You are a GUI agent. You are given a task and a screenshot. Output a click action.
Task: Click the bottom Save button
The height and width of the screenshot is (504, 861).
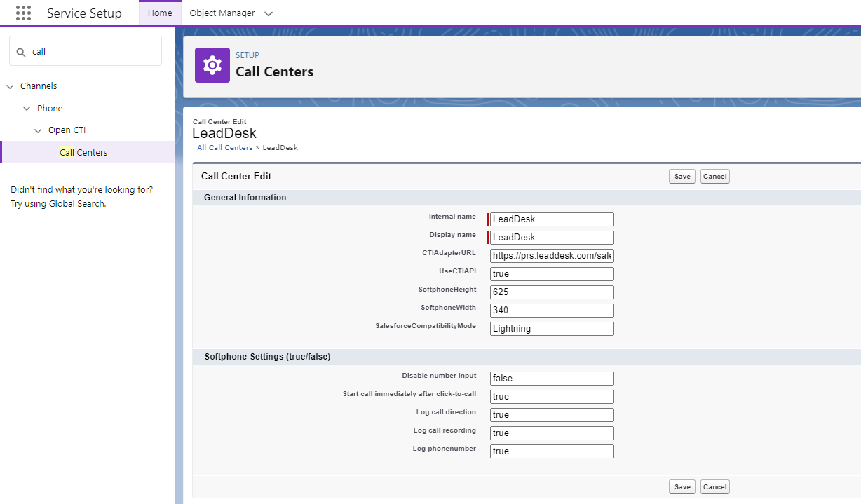682,486
